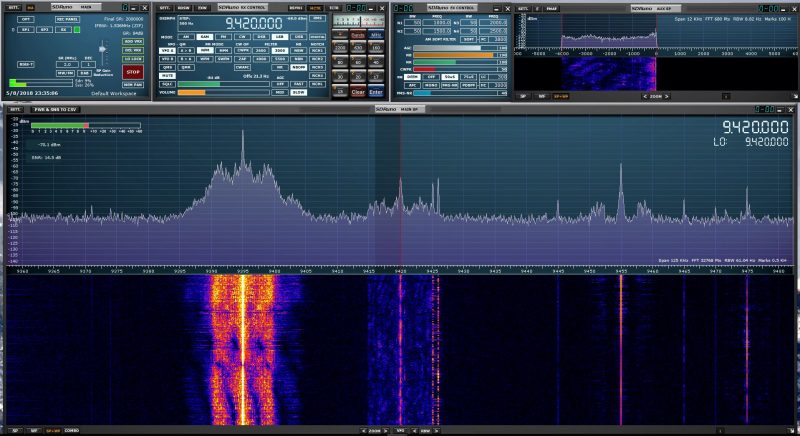Screen dimensions: 800x436
Task: Click the red Clear key on keypad
Action: click(358, 92)
